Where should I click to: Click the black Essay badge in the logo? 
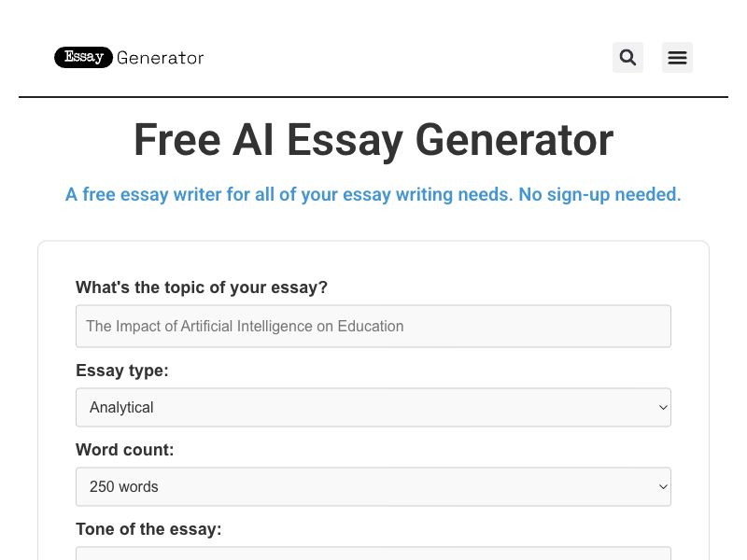[83, 57]
